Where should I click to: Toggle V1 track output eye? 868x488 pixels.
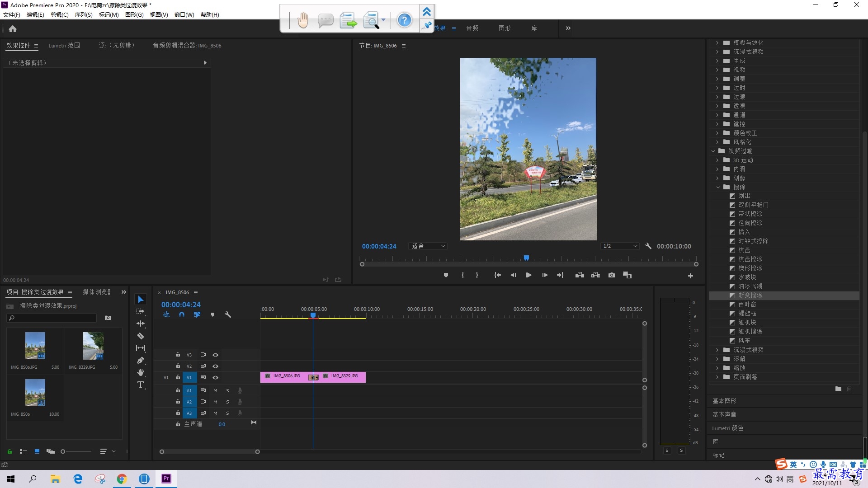[216, 377]
